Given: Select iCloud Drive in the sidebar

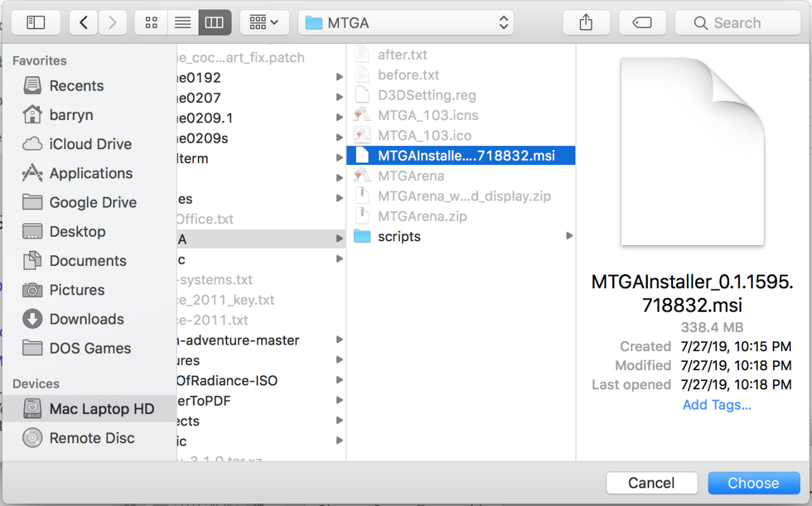Looking at the screenshot, I should [x=89, y=144].
